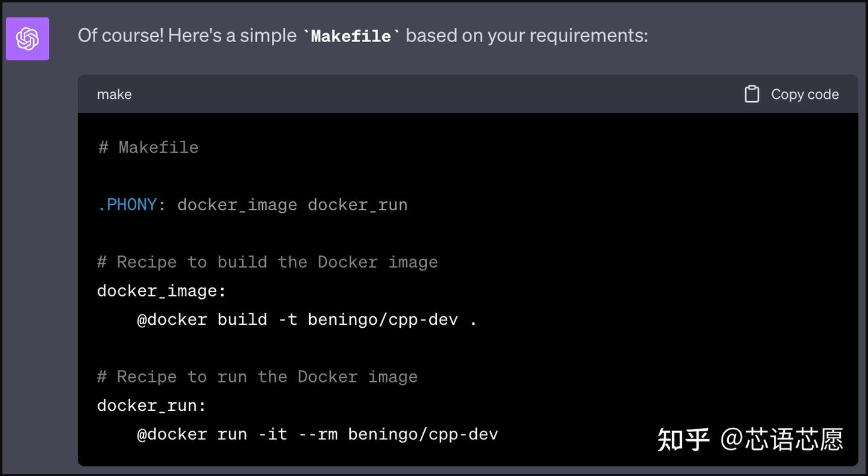Image resolution: width=868 pixels, height=476 pixels.
Task: Click the -it flag in the run command
Action: [272, 434]
